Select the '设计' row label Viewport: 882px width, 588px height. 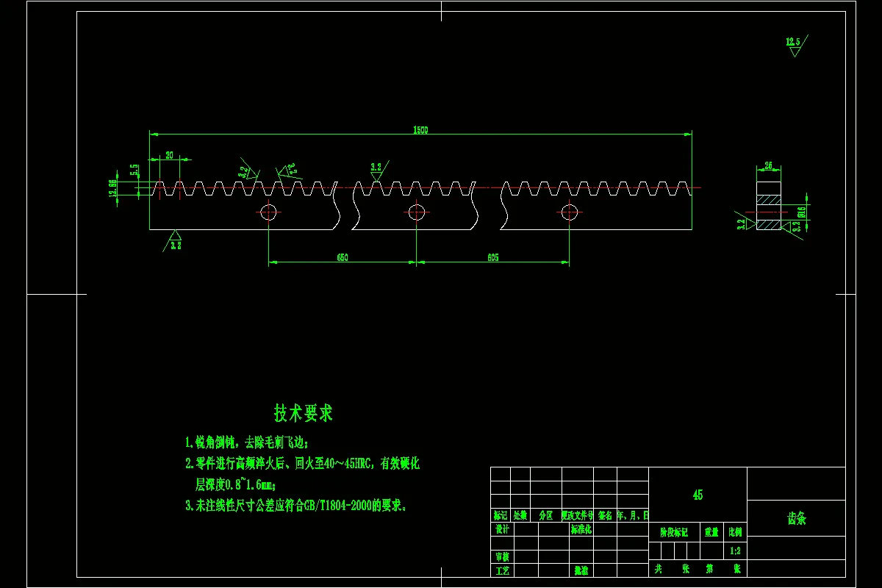[501, 529]
